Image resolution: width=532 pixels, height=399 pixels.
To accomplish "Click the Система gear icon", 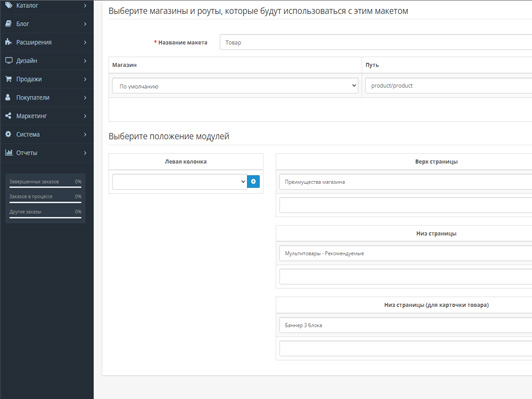I will pos(8,134).
